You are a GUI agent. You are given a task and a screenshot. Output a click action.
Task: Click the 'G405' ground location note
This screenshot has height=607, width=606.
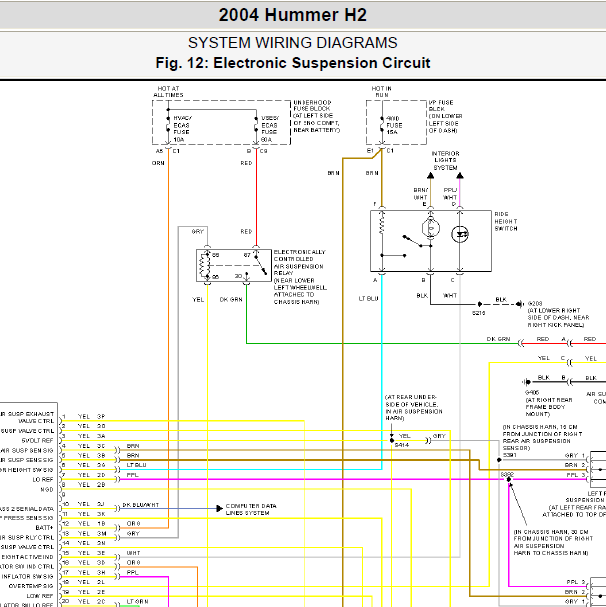(x=548, y=403)
